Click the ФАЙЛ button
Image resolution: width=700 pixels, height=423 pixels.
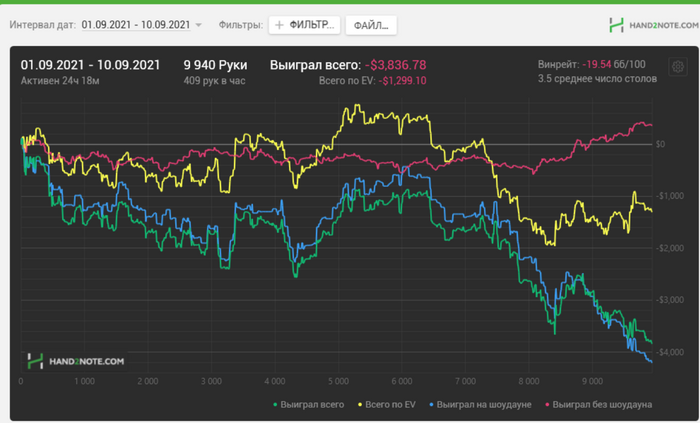coord(371,25)
